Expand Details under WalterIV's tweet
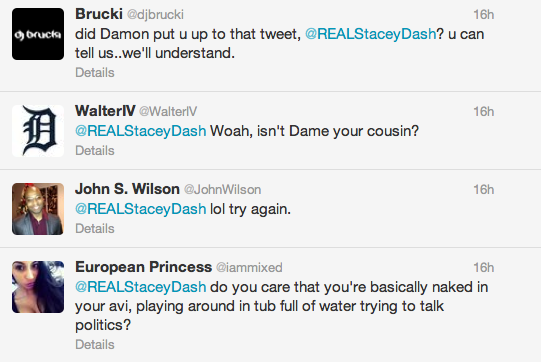This screenshot has height=362, width=541. 95,150
